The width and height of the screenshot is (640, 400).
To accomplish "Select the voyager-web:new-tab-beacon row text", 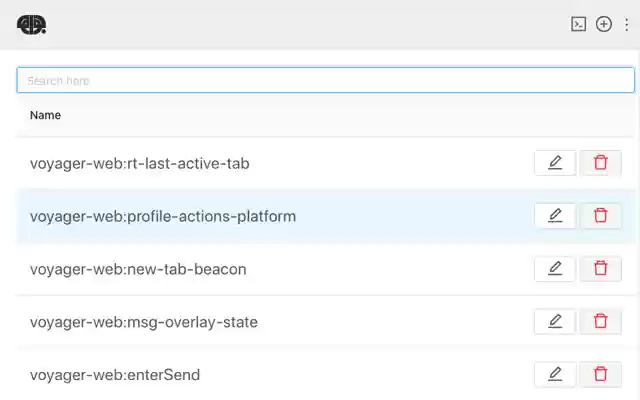I will point(138,269).
